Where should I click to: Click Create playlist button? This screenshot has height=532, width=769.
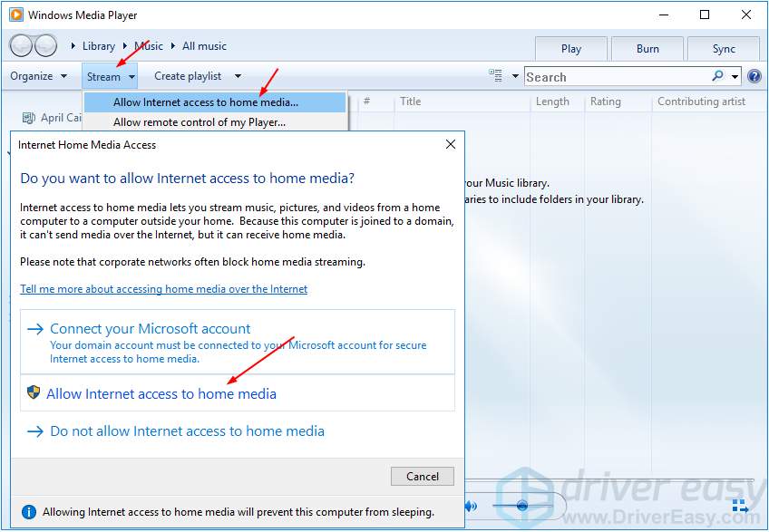(188, 76)
